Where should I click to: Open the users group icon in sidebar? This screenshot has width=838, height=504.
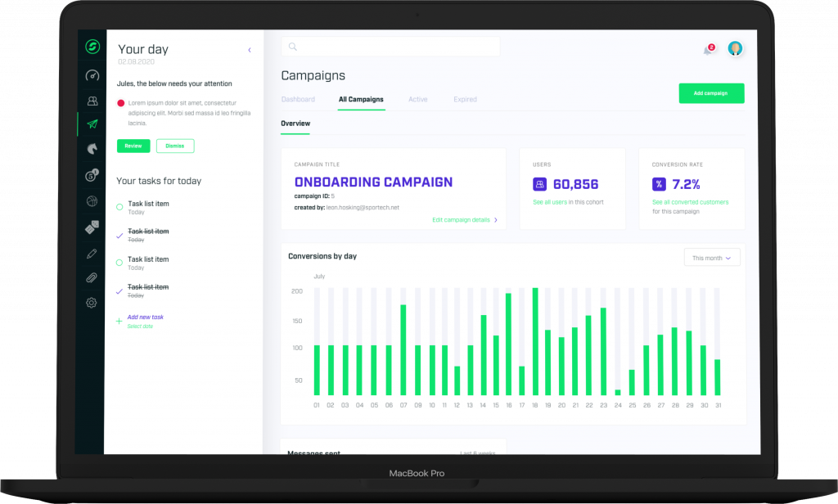tap(92, 101)
